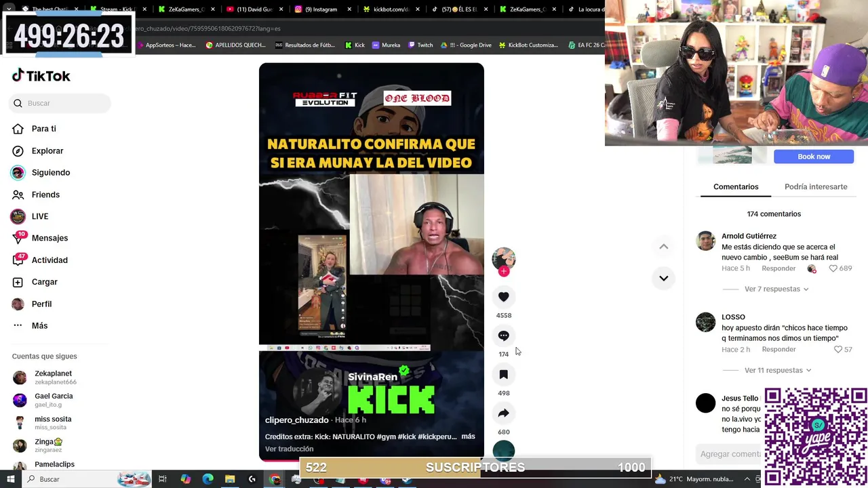Open the spinning sound disc icon
The image size is (868, 488).
(x=503, y=450)
